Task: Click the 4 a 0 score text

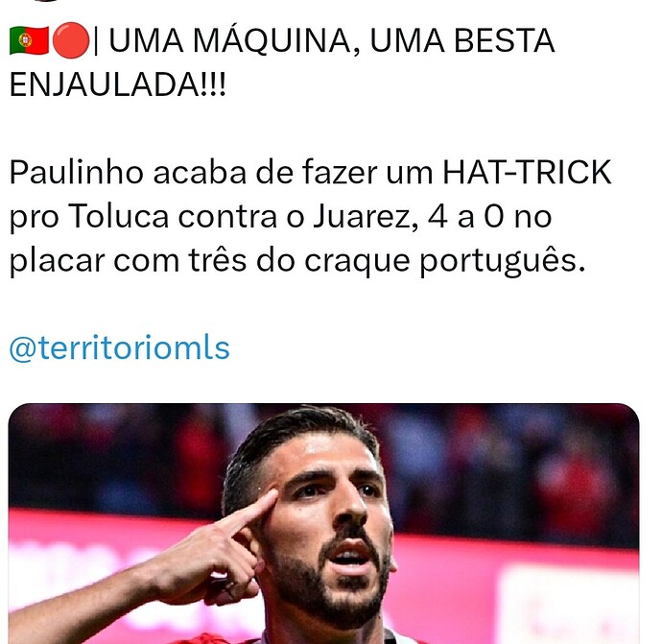Action: click(x=465, y=216)
